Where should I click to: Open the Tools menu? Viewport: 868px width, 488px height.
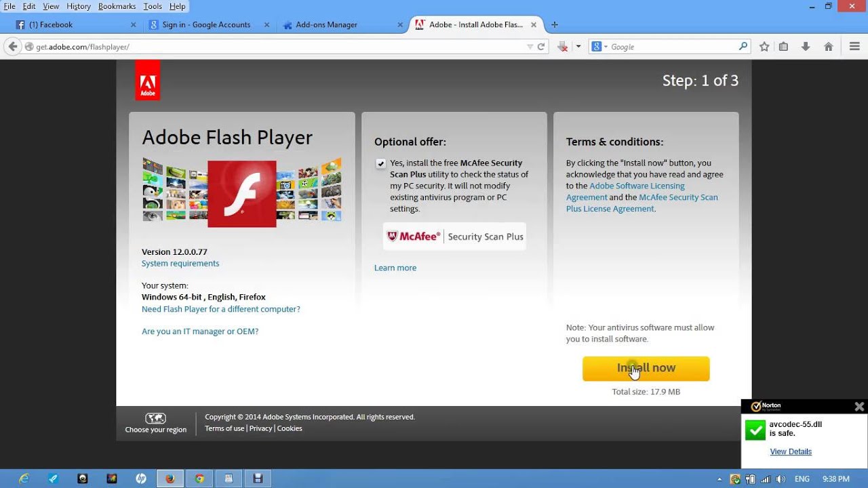(x=153, y=6)
